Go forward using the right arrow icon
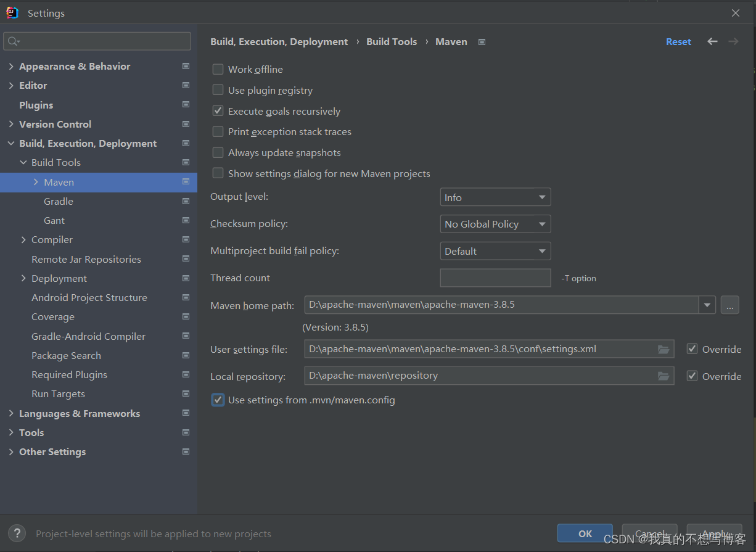 tap(733, 41)
